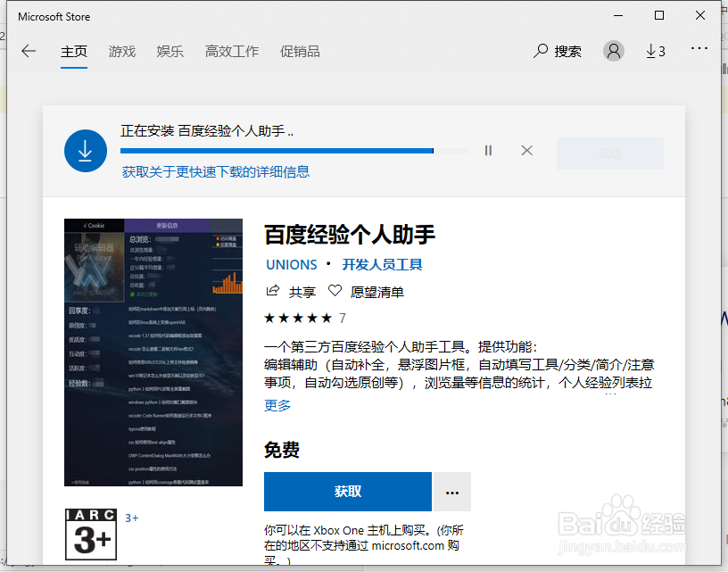The width and height of the screenshot is (728, 572).
Task: Open the top-right more options menu
Action: (699, 48)
